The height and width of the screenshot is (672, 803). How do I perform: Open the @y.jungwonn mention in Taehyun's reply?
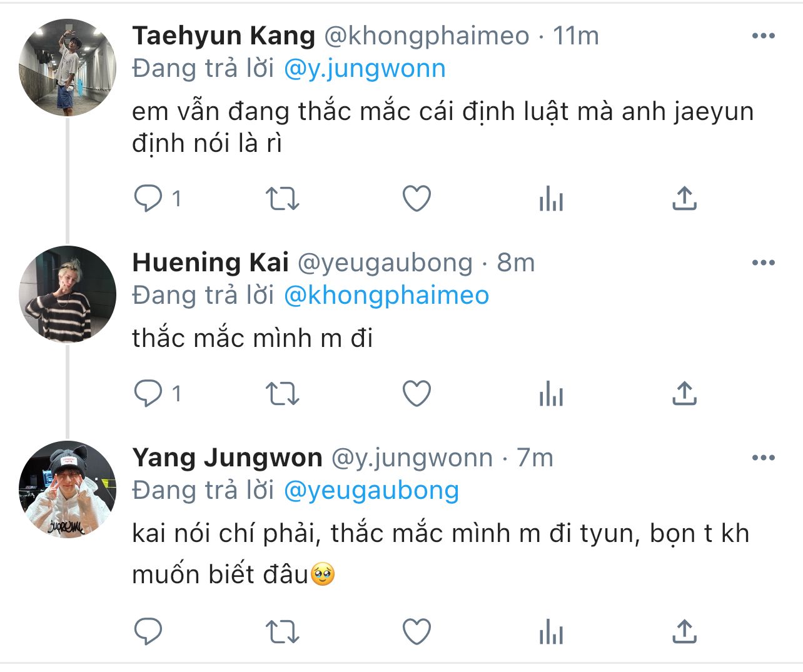tap(365, 68)
